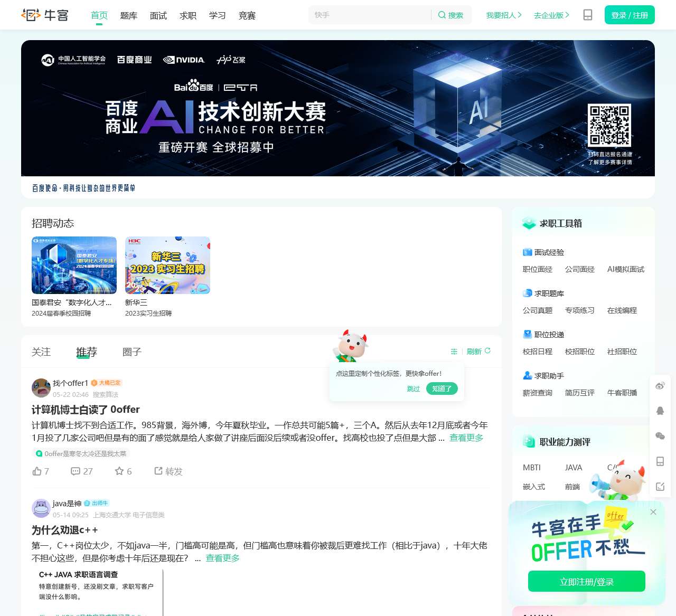Click the Nowcoder logo
This screenshot has height=616, width=676.
pos(45,15)
